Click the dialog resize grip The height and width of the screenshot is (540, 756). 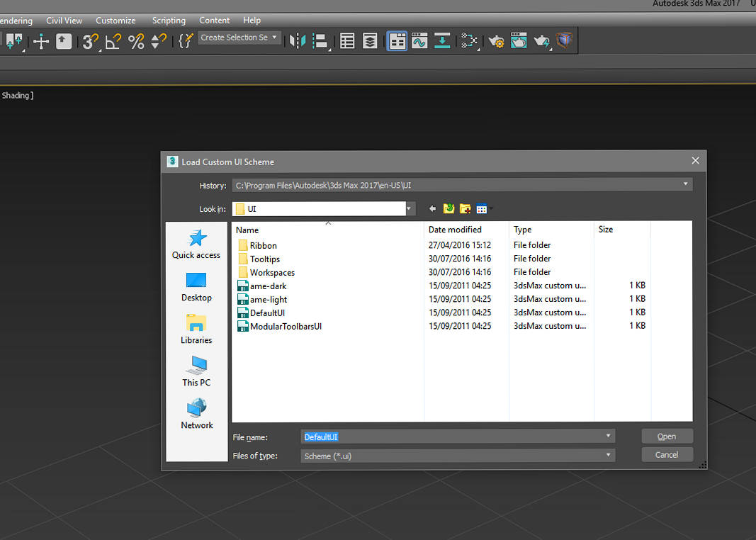(x=703, y=465)
